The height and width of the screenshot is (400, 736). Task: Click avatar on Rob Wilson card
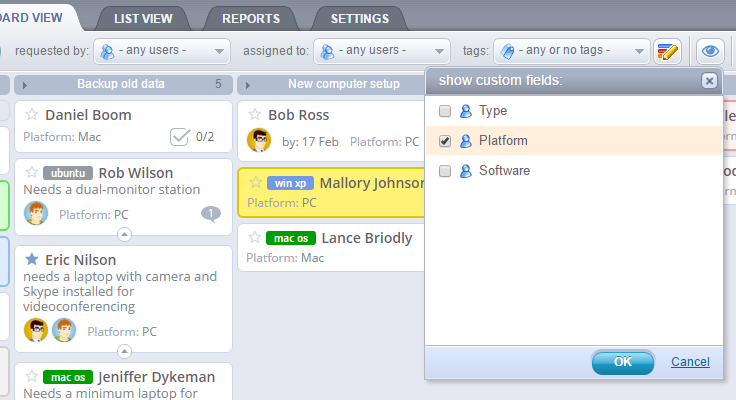36,214
